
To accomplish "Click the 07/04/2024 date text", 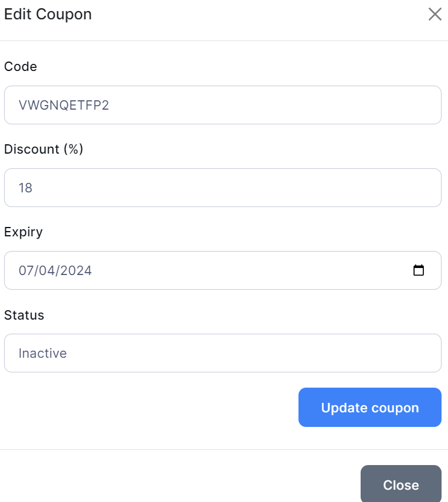I will click(55, 271).
